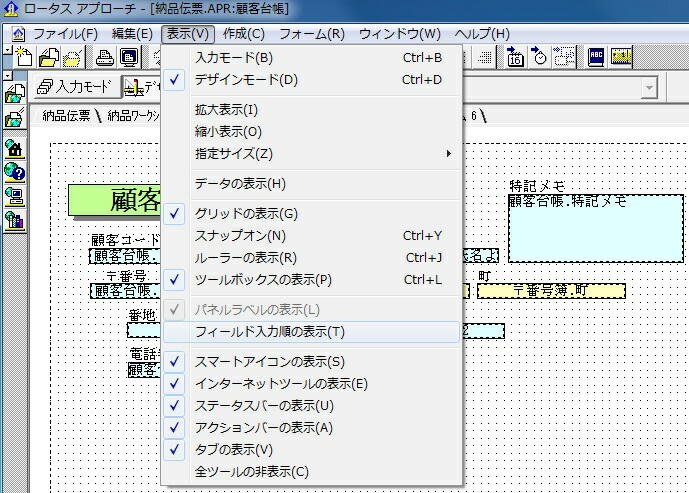
Task: Choose 縮小表示(O) zoom out
Action: (312, 131)
